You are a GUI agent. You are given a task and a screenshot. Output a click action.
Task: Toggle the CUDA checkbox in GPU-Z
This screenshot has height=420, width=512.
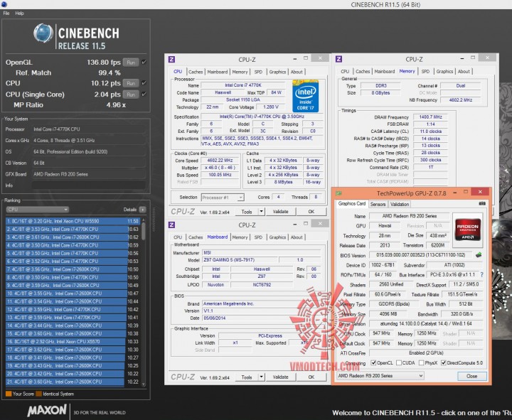(x=399, y=362)
